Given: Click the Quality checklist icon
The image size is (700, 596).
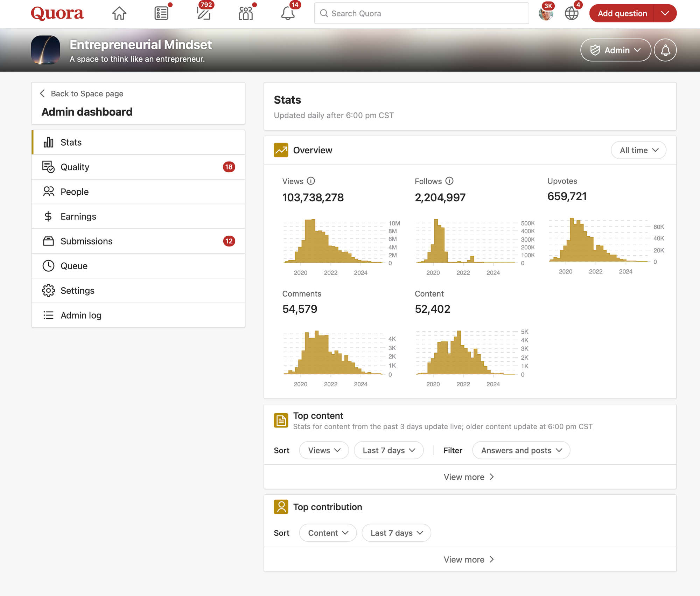Looking at the screenshot, I should [x=48, y=167].
